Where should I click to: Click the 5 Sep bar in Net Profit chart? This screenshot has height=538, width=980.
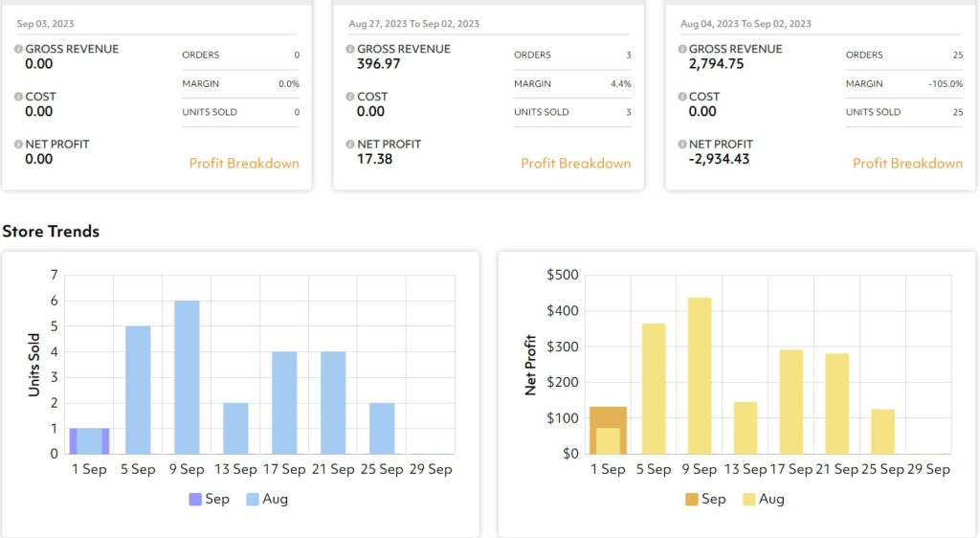point(654,389)
